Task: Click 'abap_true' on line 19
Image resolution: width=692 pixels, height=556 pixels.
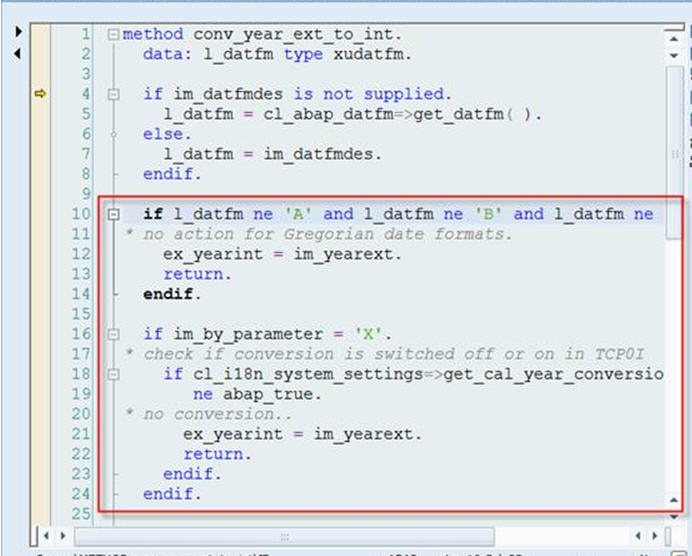Action: [268, 394]
